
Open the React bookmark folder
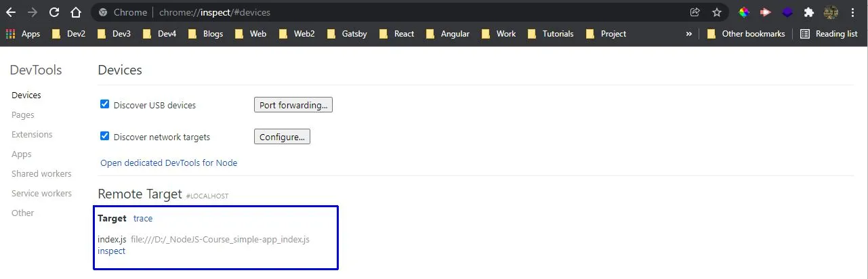point(396,34)
